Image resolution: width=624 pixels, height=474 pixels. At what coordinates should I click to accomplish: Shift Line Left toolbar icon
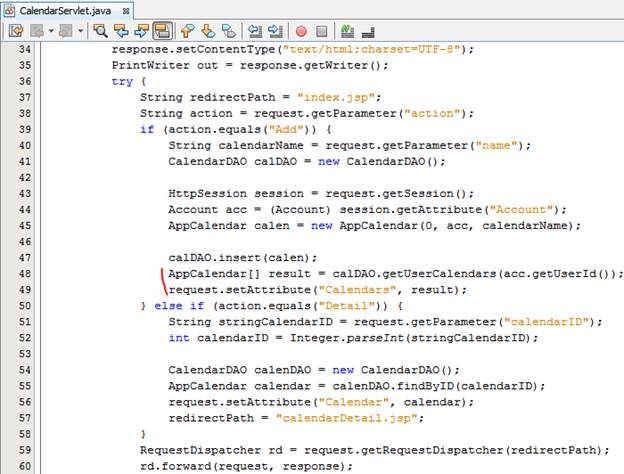coord(255,31)
